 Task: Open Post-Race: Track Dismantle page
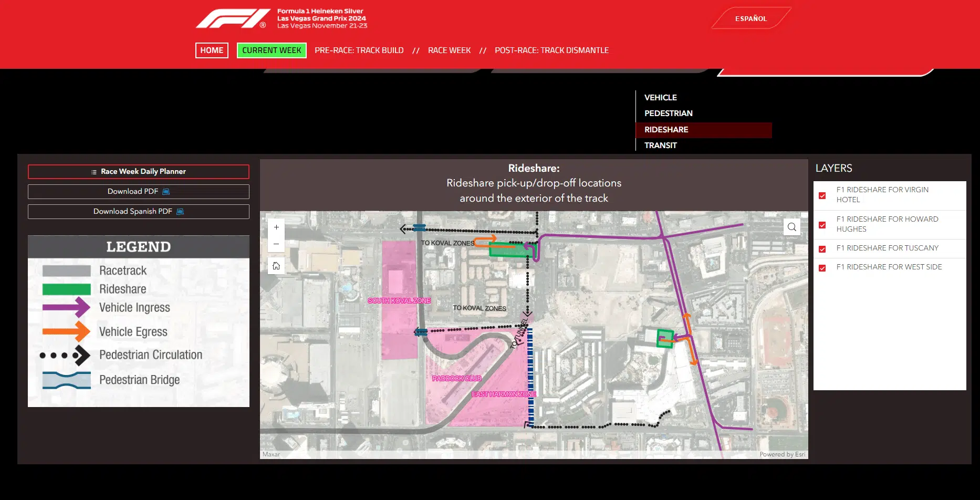[551, 50]
